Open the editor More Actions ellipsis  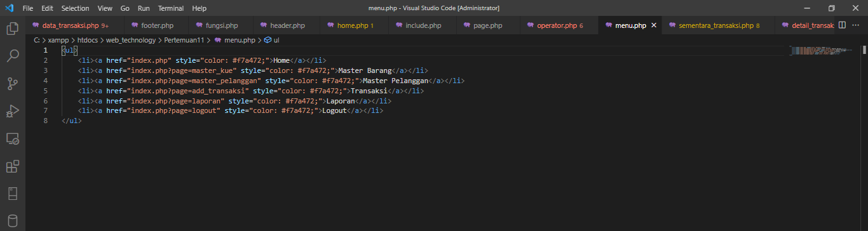(857, 25)
